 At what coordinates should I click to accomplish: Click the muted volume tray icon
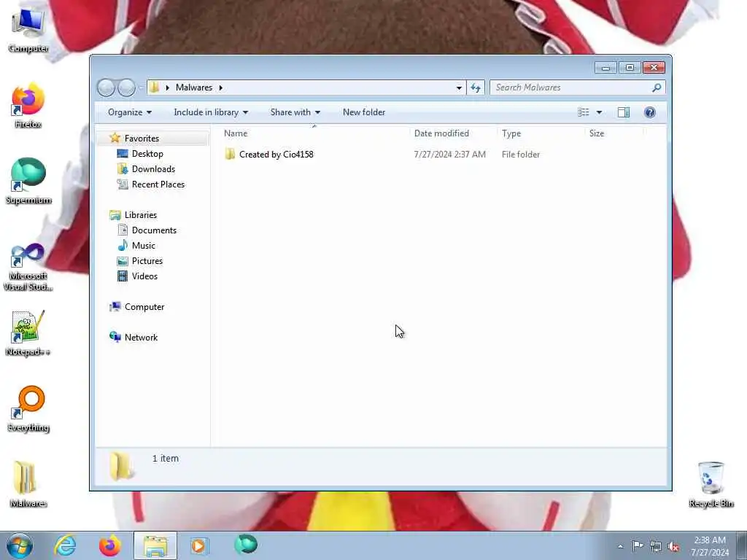[x=673, y=546]
